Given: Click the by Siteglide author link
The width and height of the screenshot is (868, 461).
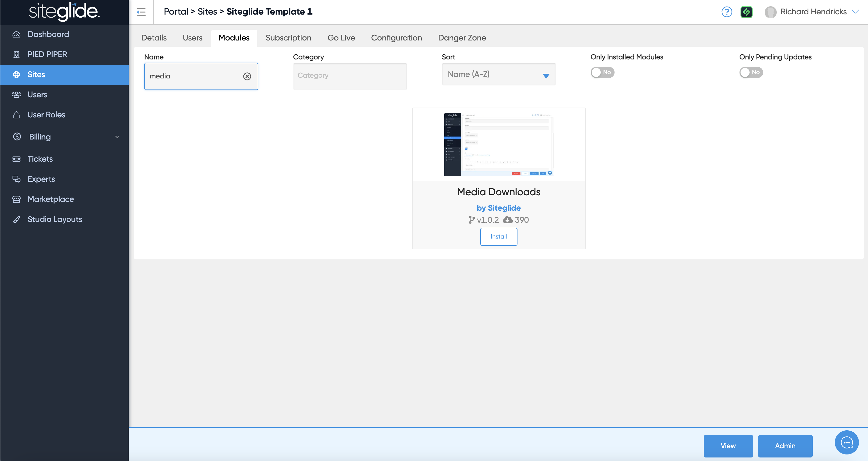Looking at the screenshot, I should pyautogui.click(x=498, y=208).
